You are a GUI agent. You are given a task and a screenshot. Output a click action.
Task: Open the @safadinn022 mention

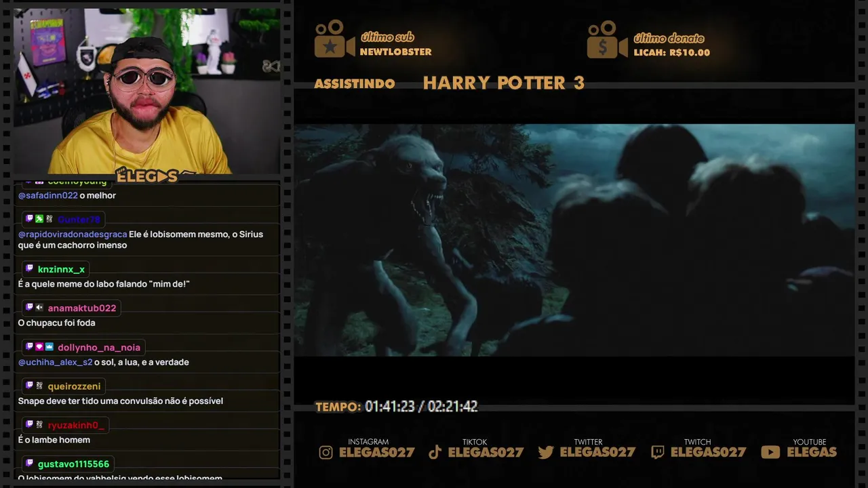coord(47,195)
